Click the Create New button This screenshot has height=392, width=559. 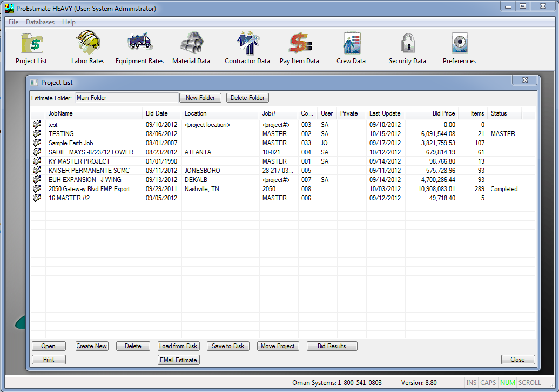coord(92,346)
